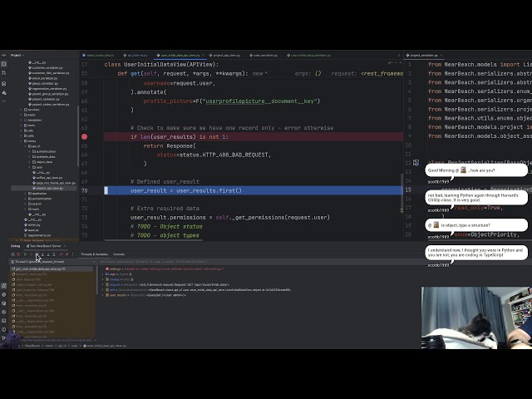Collapse the views folder in project tree

[21, 140]
